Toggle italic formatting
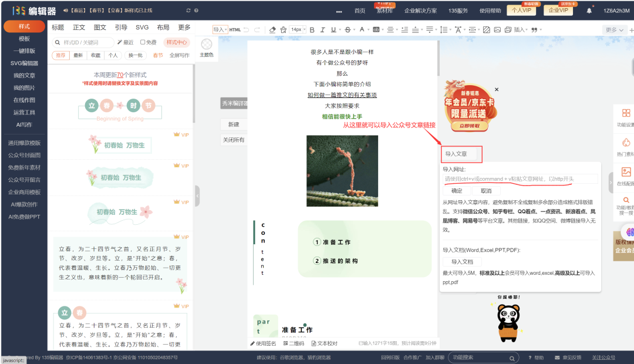 (322, 29)
